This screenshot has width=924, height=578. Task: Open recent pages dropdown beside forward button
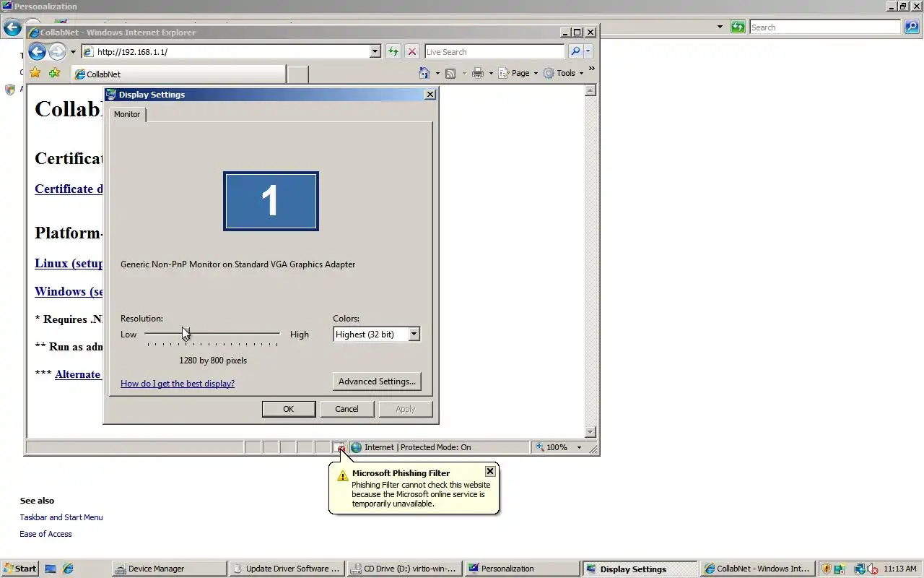(x=73, y=52)
